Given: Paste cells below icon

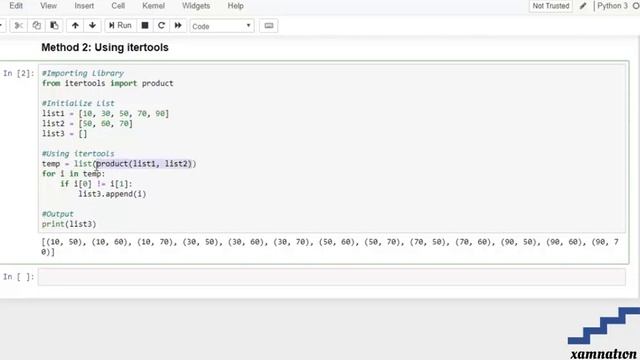Looking at the screenshot, I should [x=54, y=26].
